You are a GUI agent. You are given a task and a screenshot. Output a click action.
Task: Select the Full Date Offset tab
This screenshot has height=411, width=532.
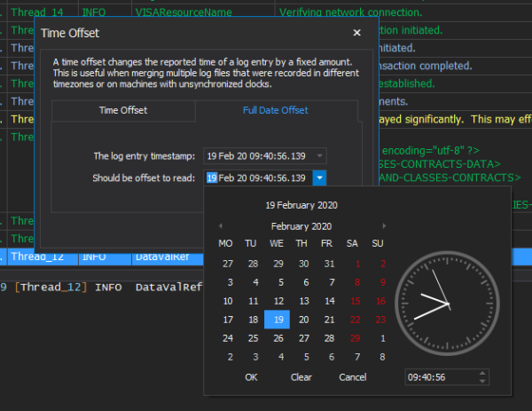point(276,110)
